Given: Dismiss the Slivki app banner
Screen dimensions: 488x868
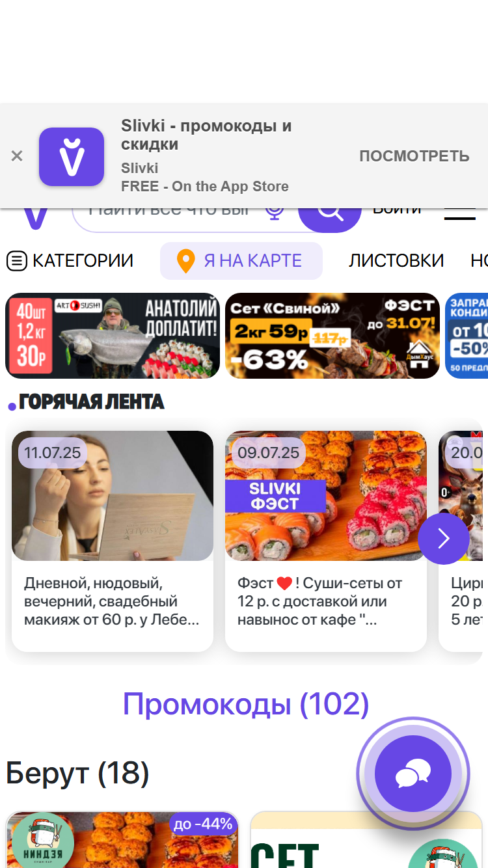Looking at the screenshot, I should click(17, 156).
